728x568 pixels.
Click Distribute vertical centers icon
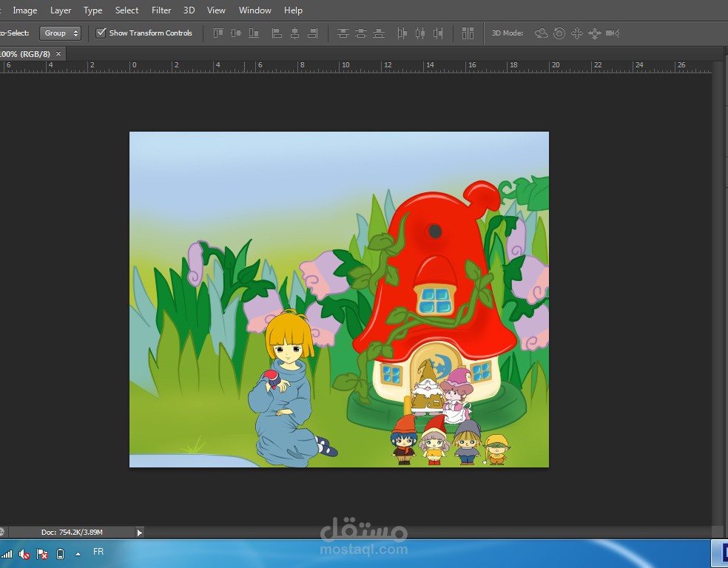click(x=361, y=33)
